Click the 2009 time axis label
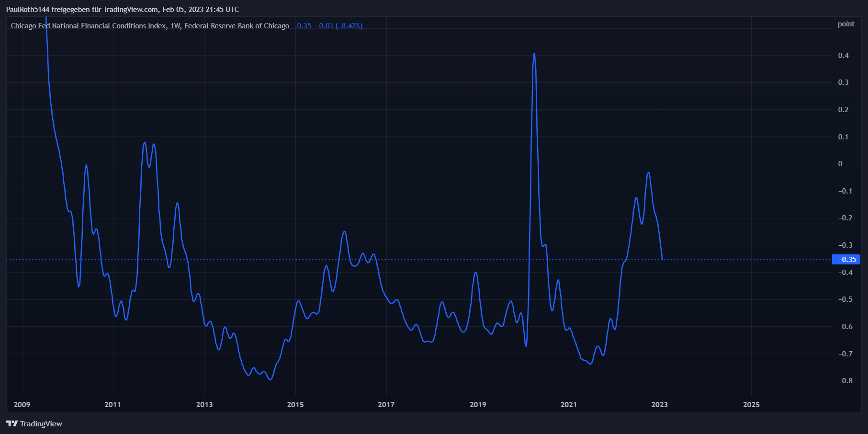This screenshot has height=434, width=868. pos(22,405)
